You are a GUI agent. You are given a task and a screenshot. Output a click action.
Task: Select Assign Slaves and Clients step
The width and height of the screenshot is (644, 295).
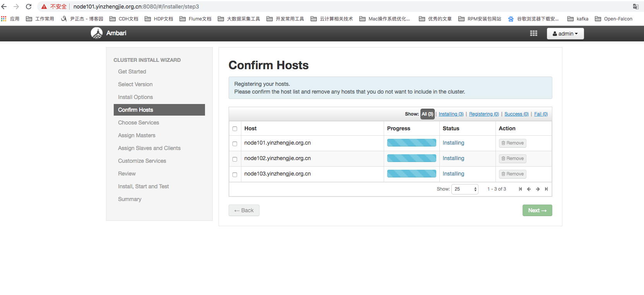[149, 148]
